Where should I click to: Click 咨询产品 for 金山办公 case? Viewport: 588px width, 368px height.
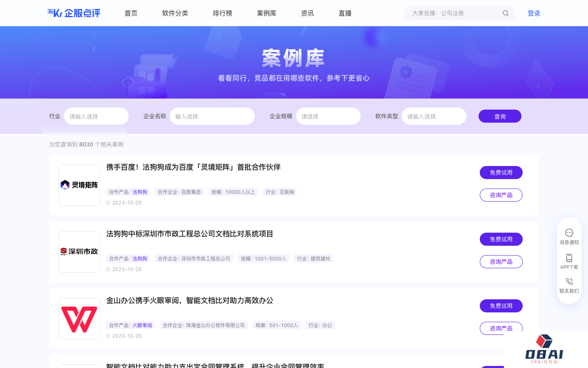point(501,328)
